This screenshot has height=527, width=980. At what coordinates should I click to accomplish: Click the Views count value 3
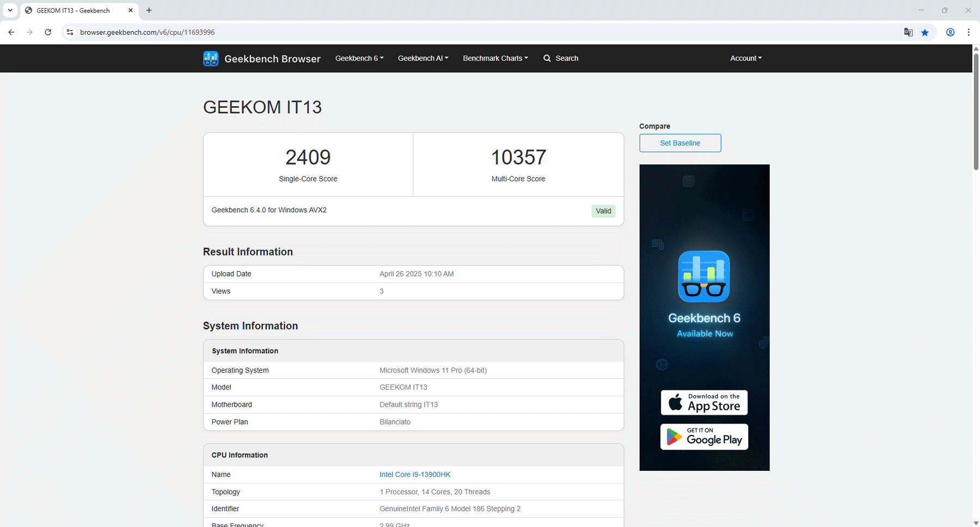click(x=382, y=291)
